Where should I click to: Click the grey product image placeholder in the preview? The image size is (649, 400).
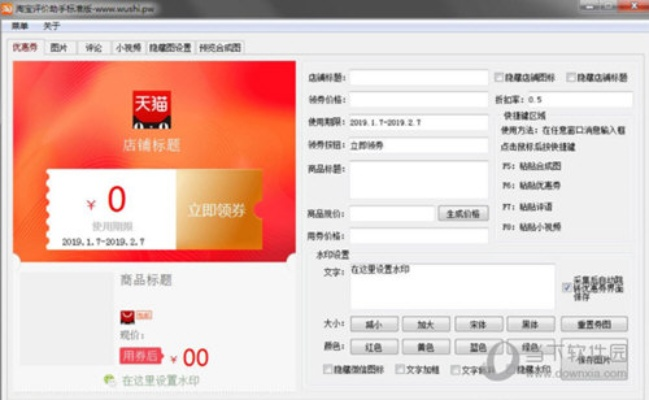67,319
